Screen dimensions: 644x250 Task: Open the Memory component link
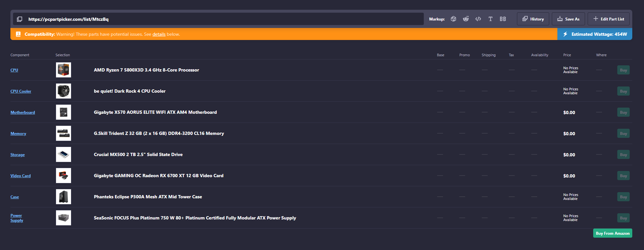tap(18, 134)
